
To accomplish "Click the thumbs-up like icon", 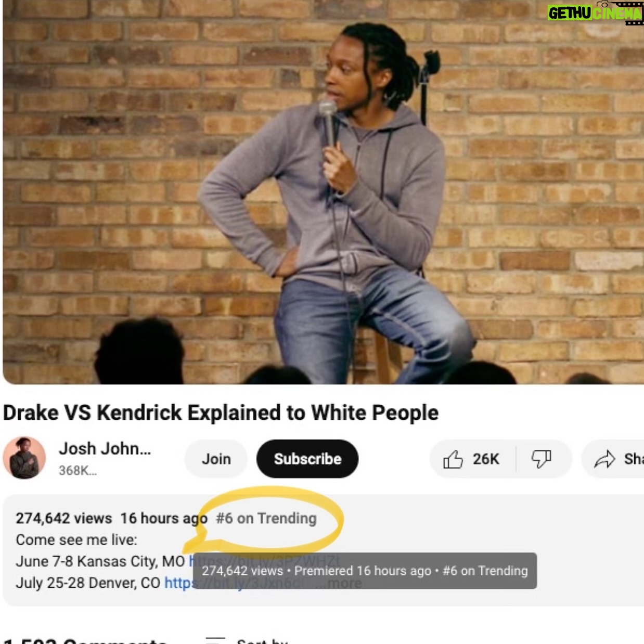I will coord(453,459).
